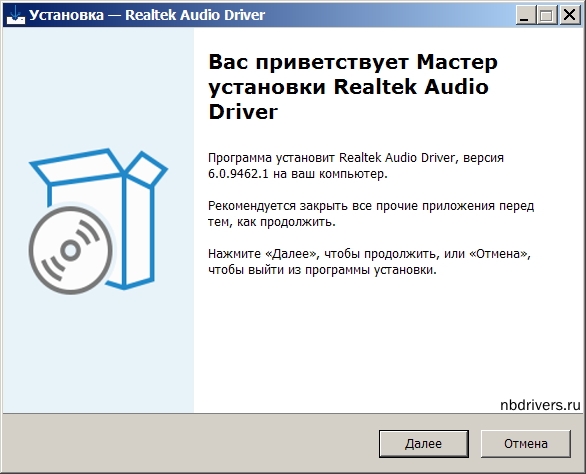Click the "Рекомендуется закрыть все прочие приложения" paragraph
The width and height of the screenshot is (586, 474).
click(371, 214)
